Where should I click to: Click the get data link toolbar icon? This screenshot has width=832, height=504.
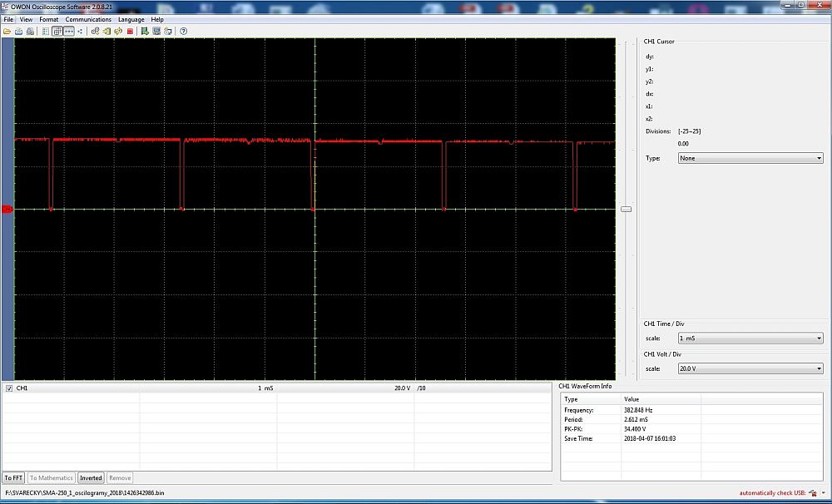(x=95, y=32)
